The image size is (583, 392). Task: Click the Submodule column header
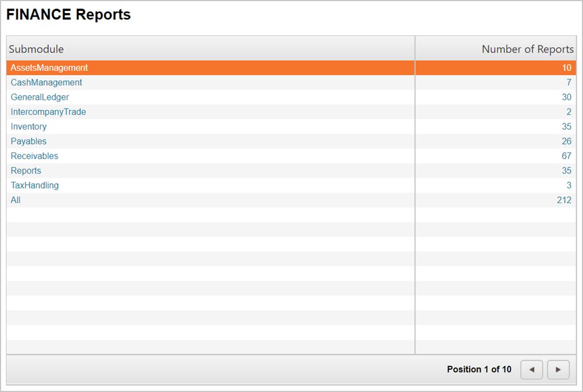point(36,49)
